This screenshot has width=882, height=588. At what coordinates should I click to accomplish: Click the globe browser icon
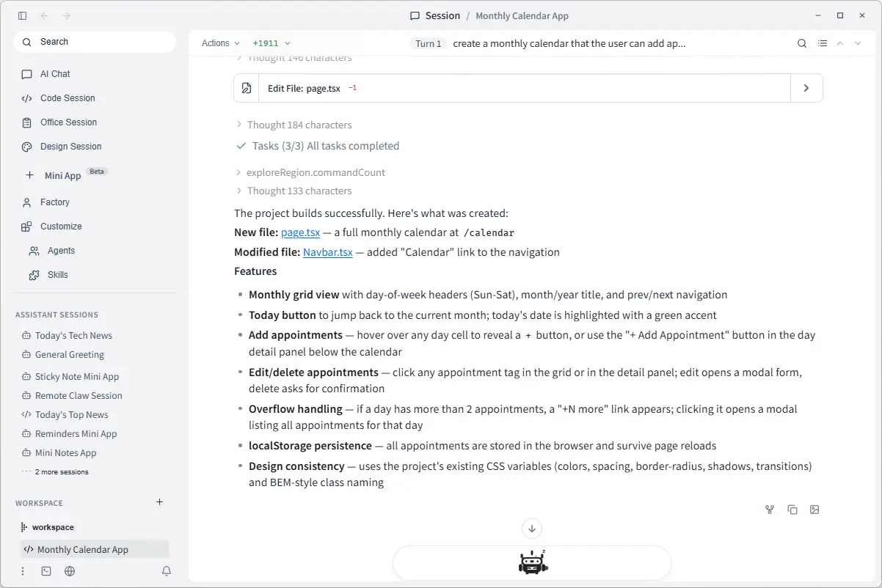point(70,571)
